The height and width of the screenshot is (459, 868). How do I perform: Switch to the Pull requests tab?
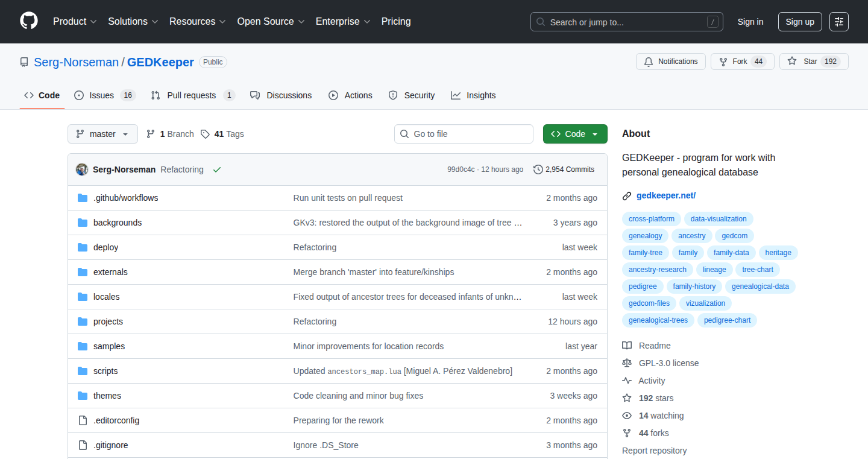(193, 95)
